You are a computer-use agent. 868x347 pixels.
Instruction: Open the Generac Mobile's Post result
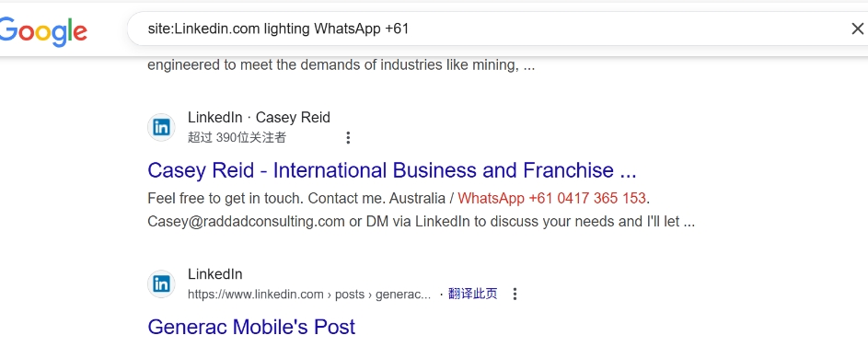[x=251, y=327]
